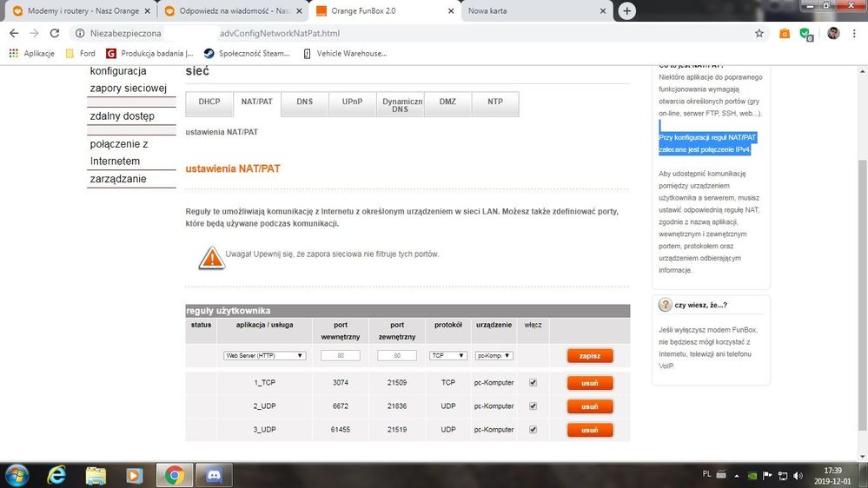Screen dimensions: 868x488
Task: Delete 1_TCP rule with usuń button
Action: coord(590,383)
